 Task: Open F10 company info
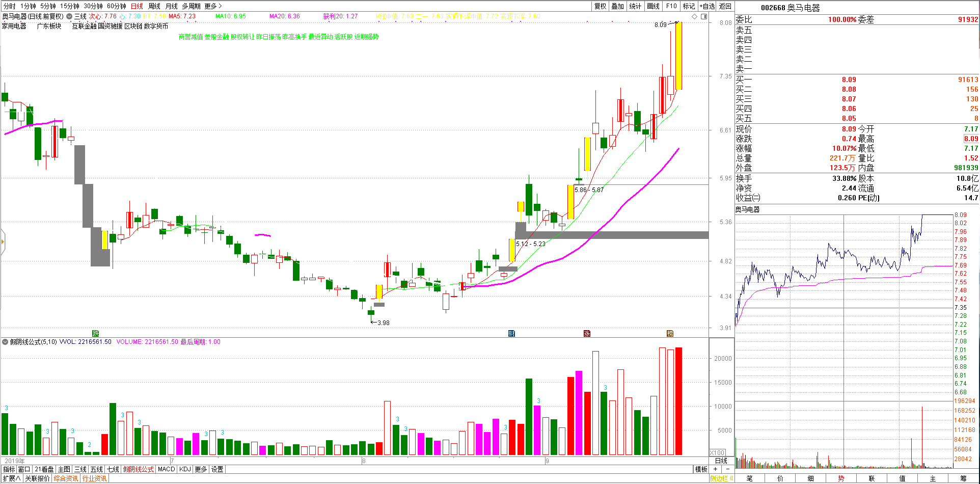coord(671,6)
